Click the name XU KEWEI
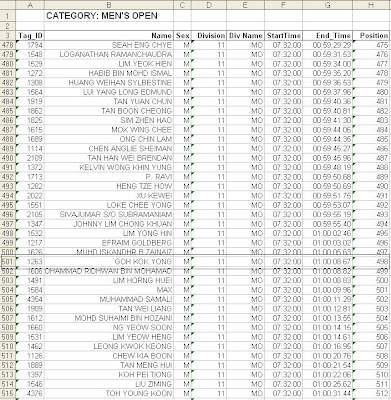 pos(154,196)
